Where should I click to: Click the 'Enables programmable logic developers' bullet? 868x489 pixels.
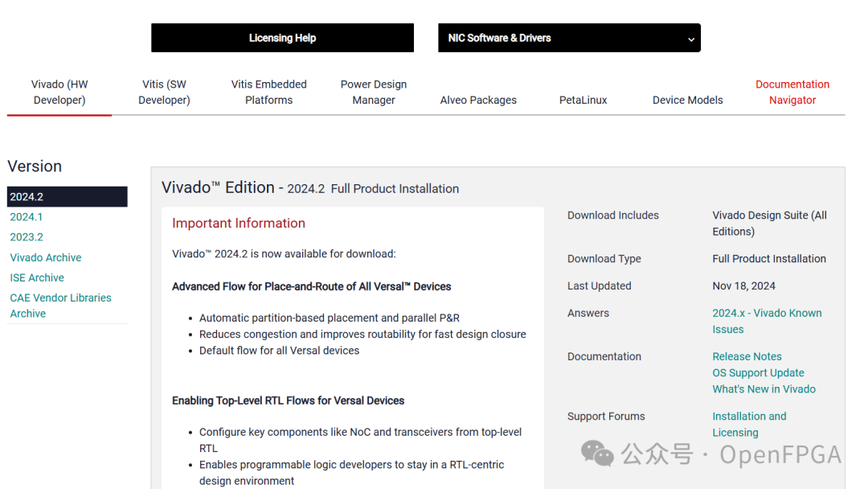351,472
